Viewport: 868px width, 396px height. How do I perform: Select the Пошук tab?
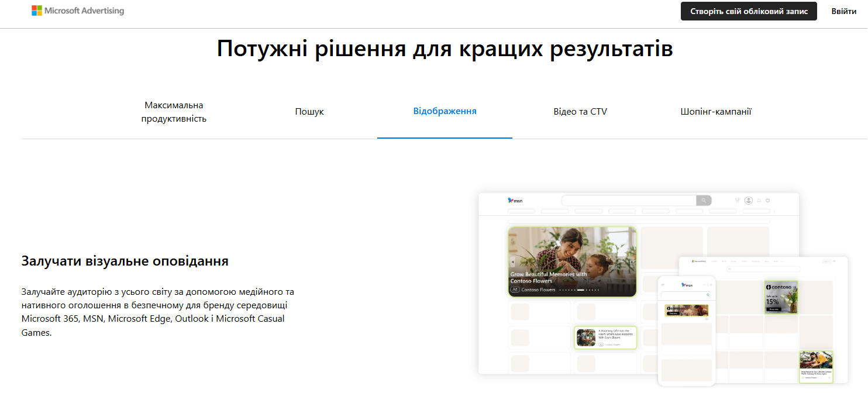[x=309, y=112]
